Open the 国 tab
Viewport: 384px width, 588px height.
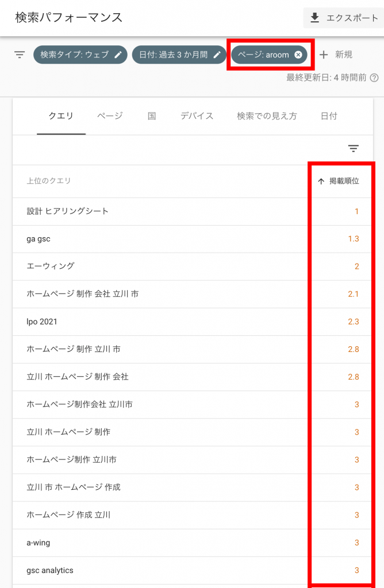(x=152, y=116)
